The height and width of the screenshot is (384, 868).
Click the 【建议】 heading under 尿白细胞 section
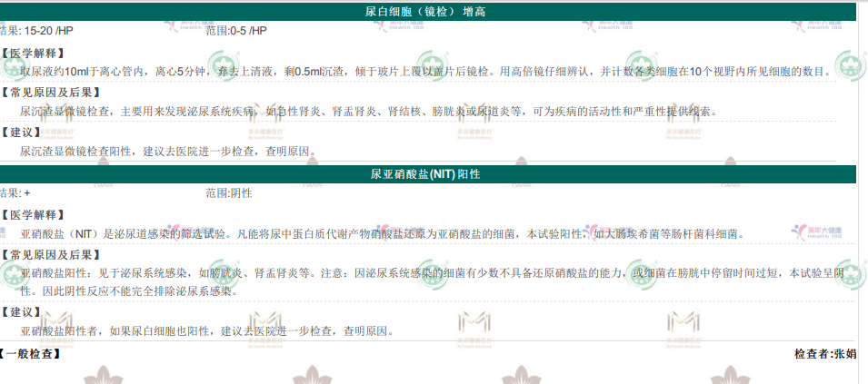click(x=21, y=132)
